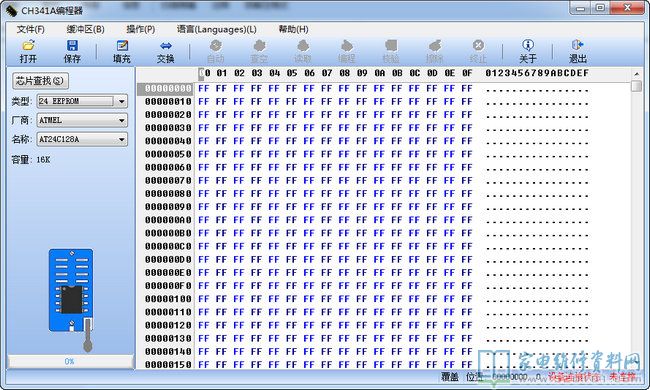Select address row 000000A0
The image size is (650, 390).
click(x=168, y=220)
